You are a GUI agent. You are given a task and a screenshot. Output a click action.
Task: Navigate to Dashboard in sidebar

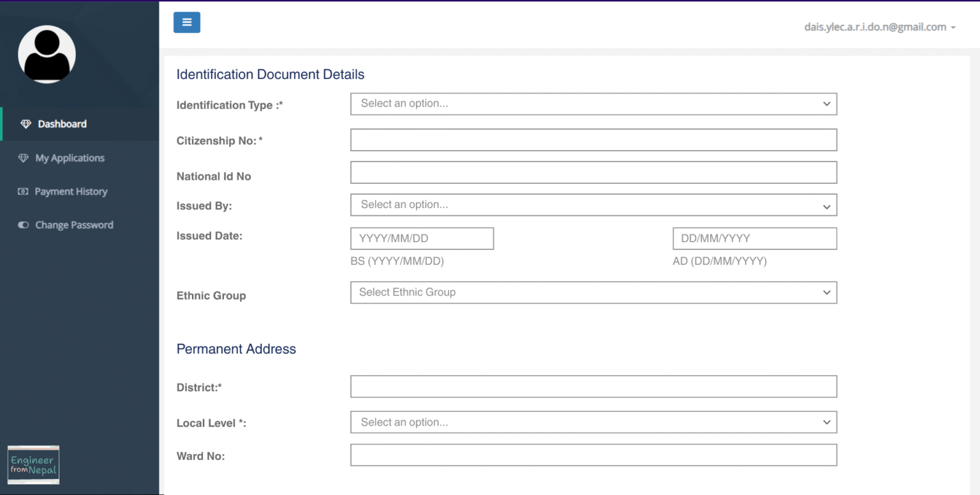(x=62, y=124)
